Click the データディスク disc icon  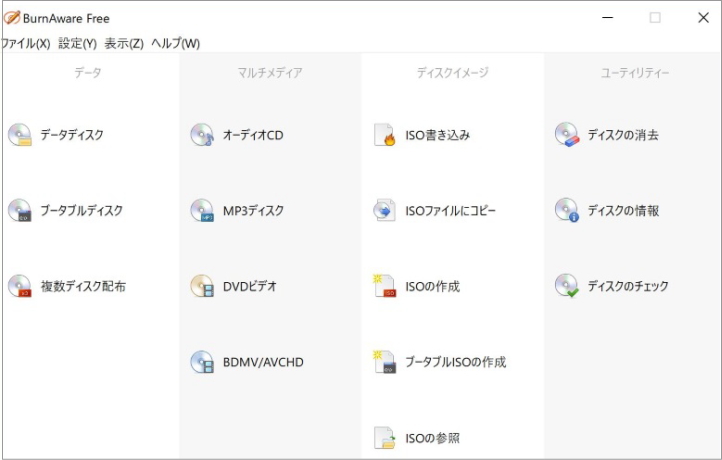[20, 135]
